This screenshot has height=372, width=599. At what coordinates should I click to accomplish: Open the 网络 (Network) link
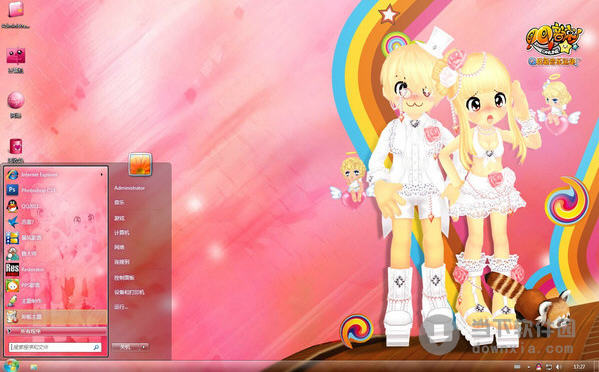pyautogui.click(x=119, y=247)
